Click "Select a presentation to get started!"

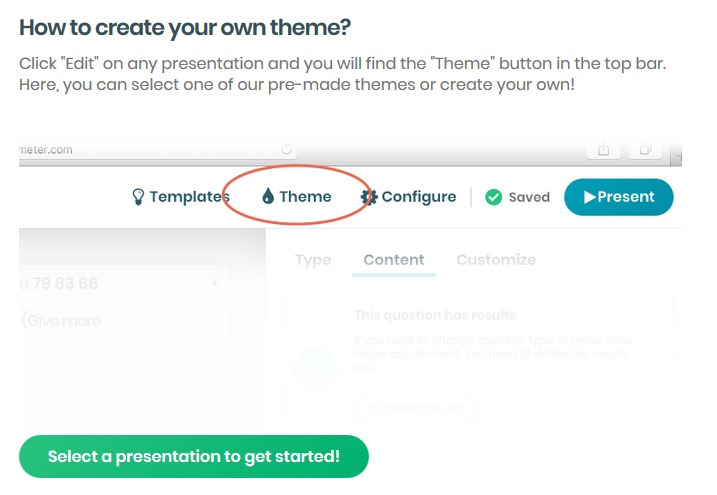click(x=194, y=457)
